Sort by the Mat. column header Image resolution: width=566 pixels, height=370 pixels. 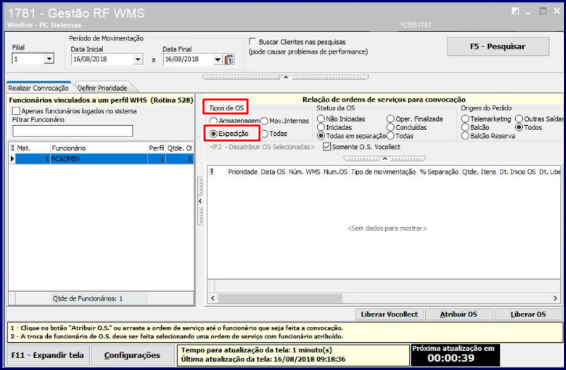[32, 148]
